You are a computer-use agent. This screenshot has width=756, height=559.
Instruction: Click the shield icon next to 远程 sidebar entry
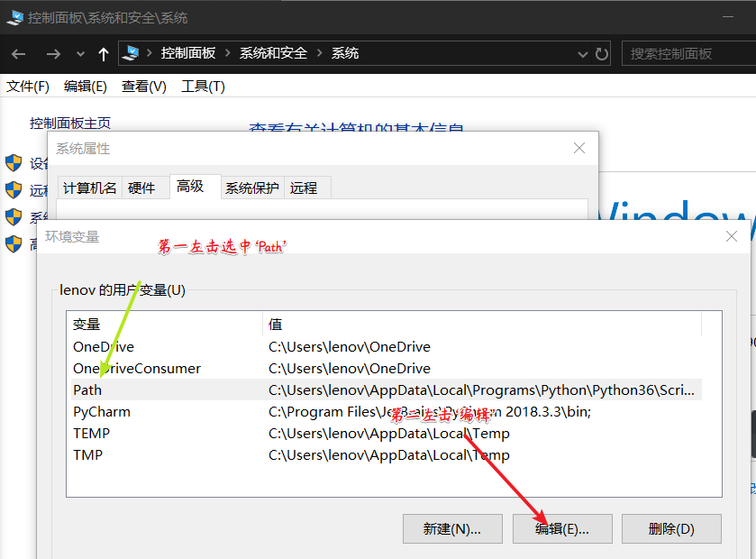tap(13, 190)
